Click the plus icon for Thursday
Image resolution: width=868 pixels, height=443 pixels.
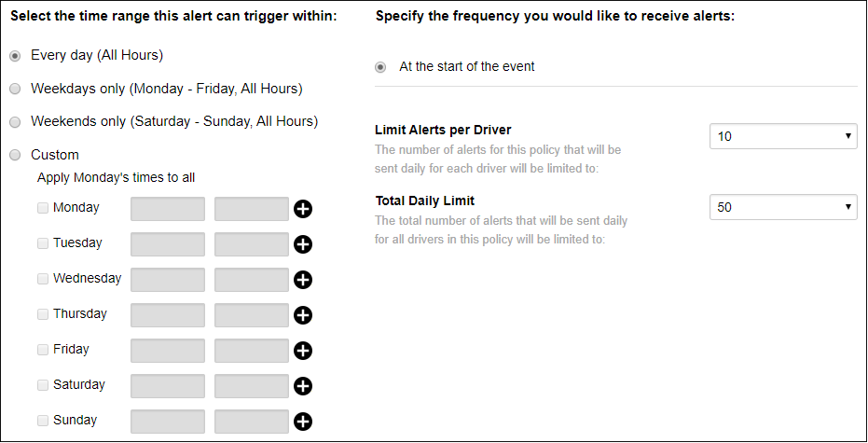tap(303, 315)
